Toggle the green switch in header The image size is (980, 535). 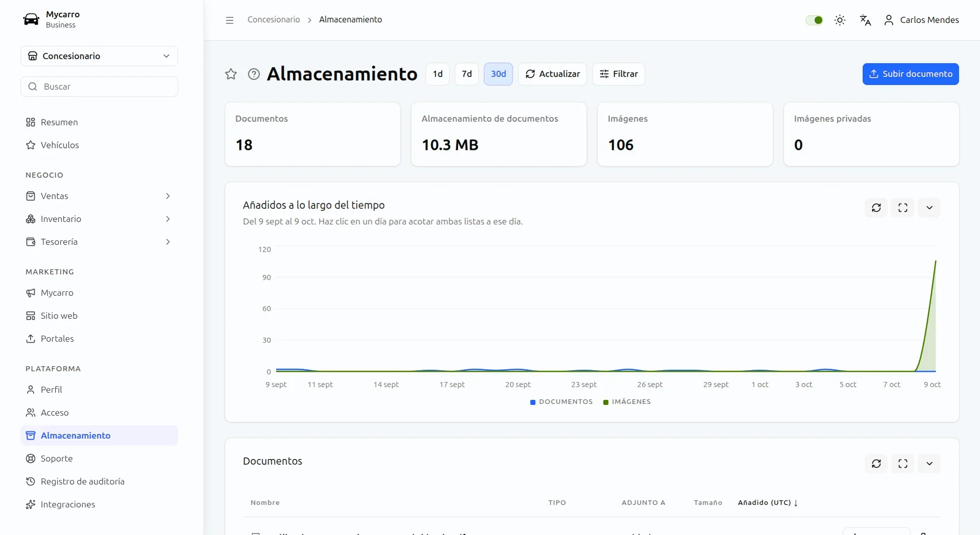coord(814,20)
